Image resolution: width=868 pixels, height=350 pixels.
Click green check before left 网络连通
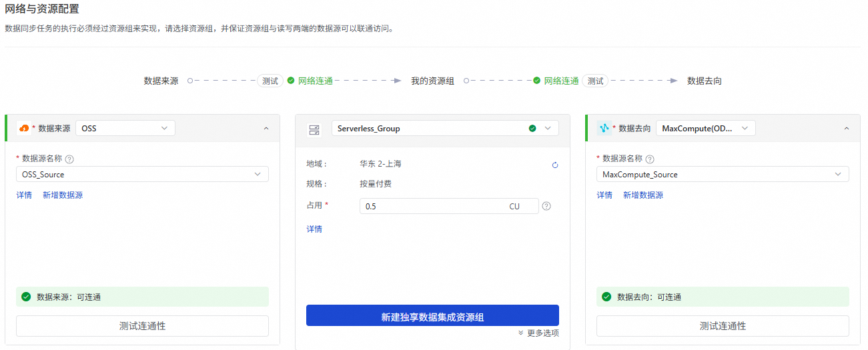tap(291, 81)
